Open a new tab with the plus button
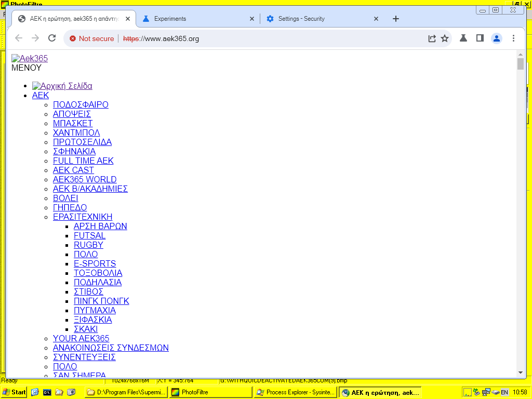Screen dimensions: 532x399 [x=395, y=19]
